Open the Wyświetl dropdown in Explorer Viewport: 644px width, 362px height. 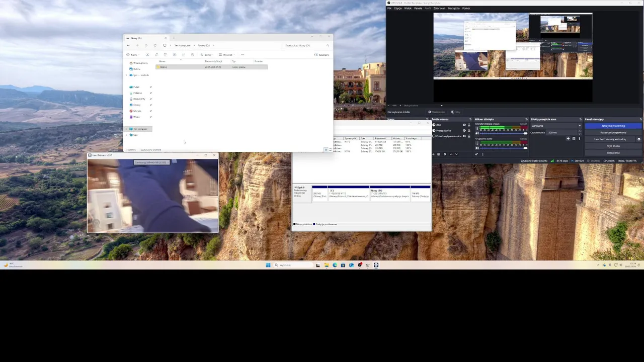point(226,55)
